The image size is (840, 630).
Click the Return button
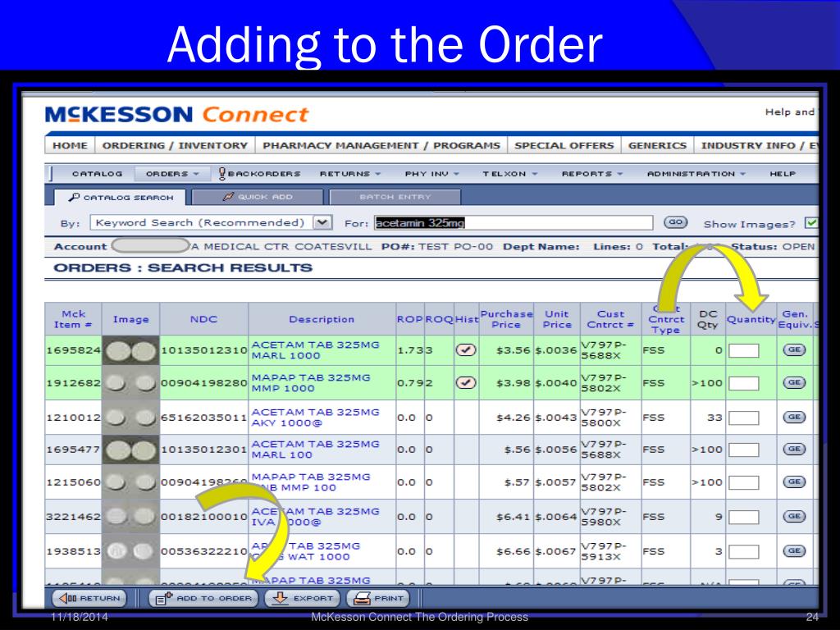89,598
